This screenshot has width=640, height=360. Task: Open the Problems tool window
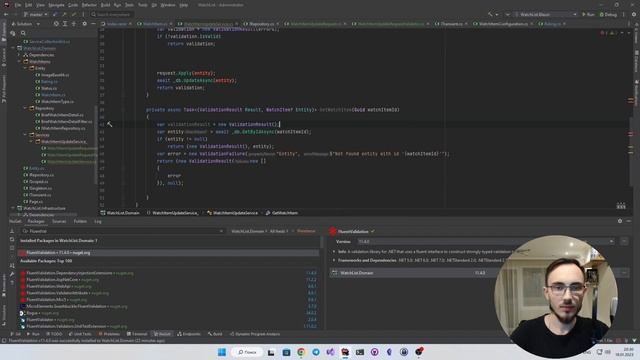pyautogui.click(x=109, y=334)
